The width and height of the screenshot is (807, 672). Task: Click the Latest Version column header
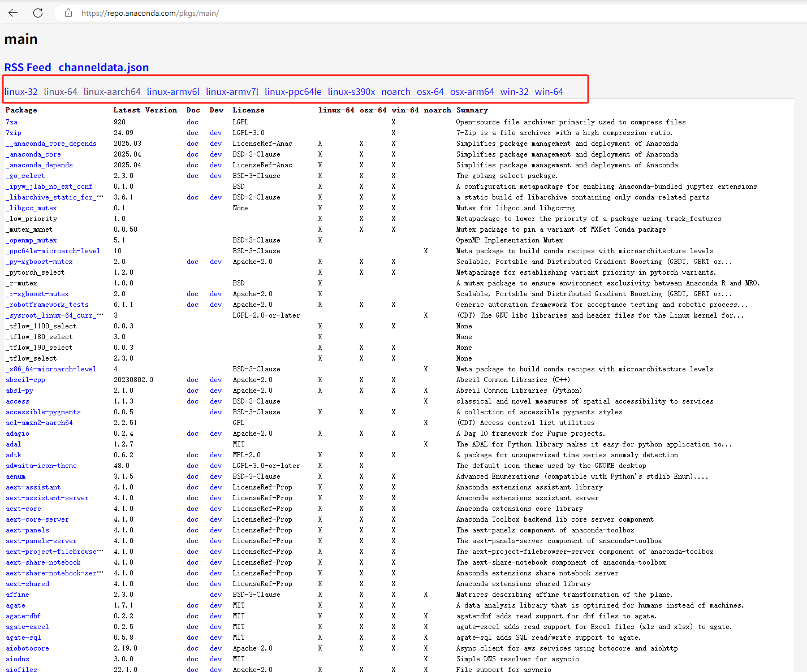[145, 110]
